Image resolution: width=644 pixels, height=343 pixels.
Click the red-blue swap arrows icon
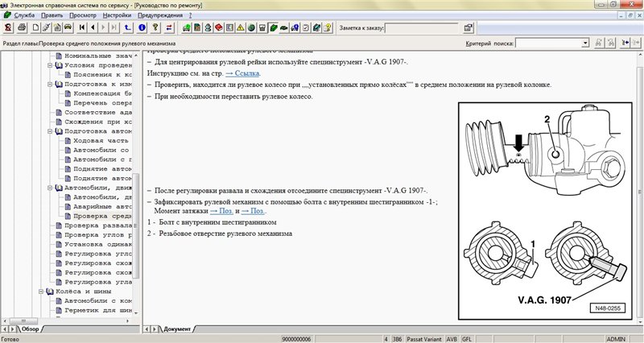169,27
